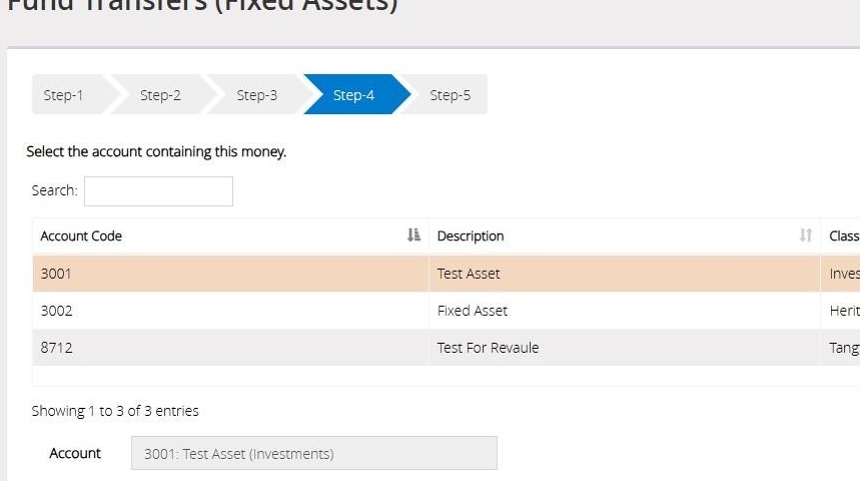Select the active Step-4 tab
This screenshot has height=481, width=860.
354,95
